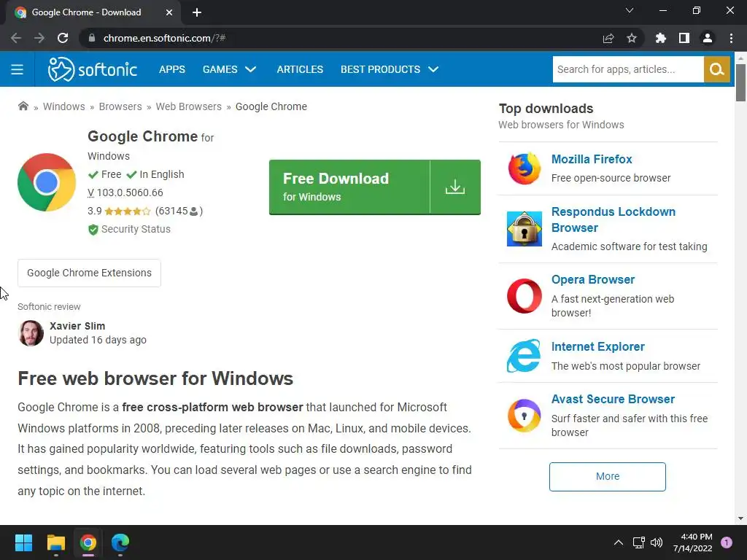Select the Google Chrome - Download tab

pyautogui.click(x=93, y=12)
